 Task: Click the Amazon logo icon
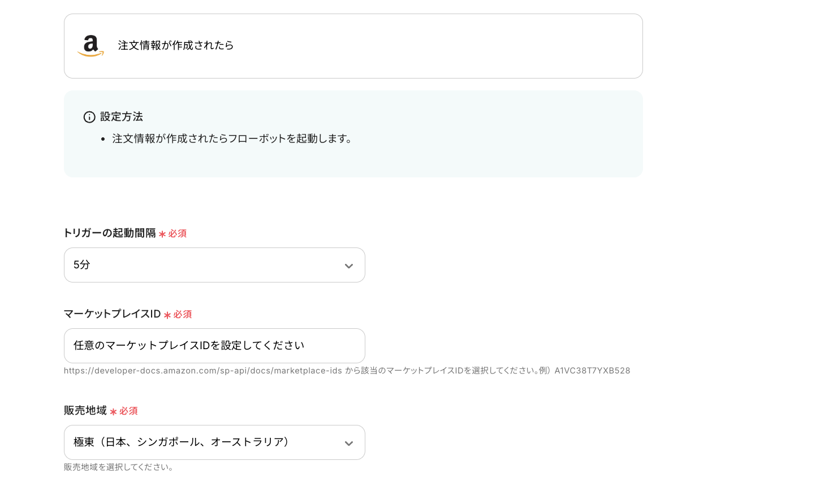[x=90, y=46]
